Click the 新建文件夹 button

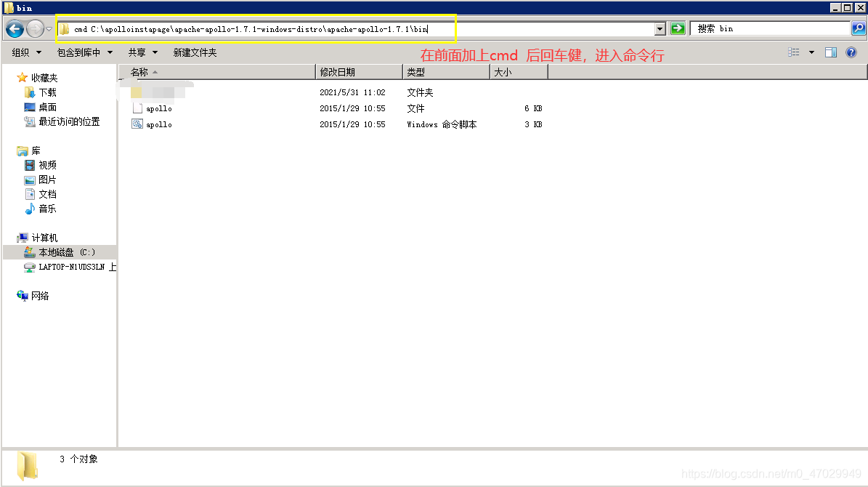point(195,52)
